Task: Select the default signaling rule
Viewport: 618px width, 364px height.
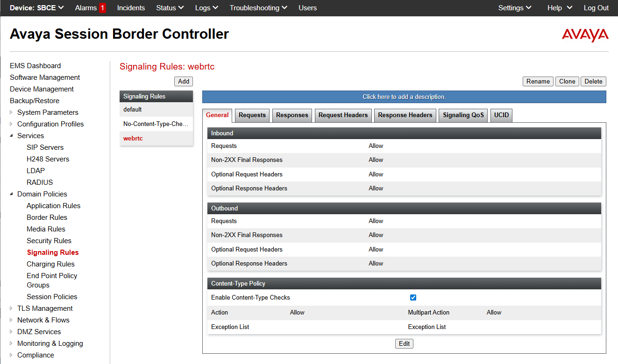Action: (133, 110)
